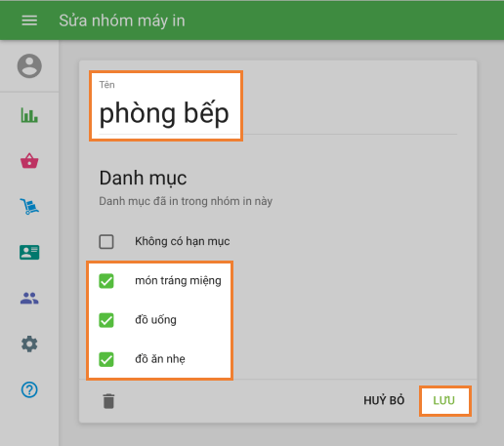Click the HUỶ BỎ cancel button

coord(384,400)
